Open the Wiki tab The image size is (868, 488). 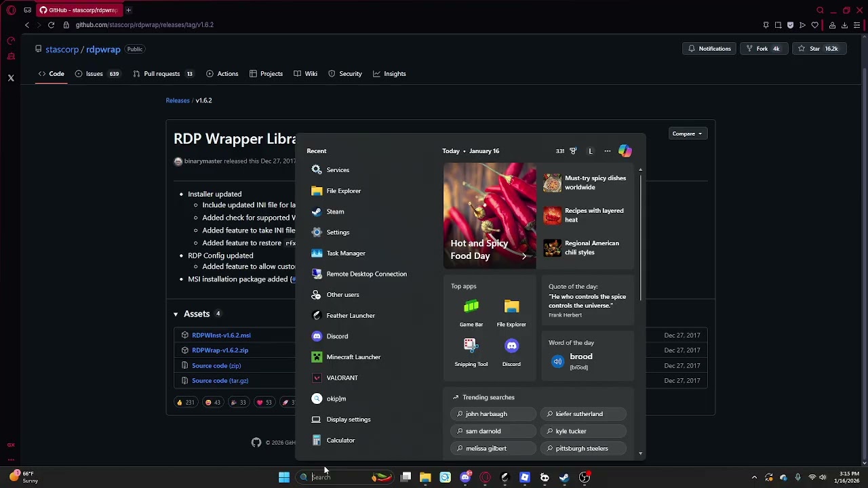(305, 74)
